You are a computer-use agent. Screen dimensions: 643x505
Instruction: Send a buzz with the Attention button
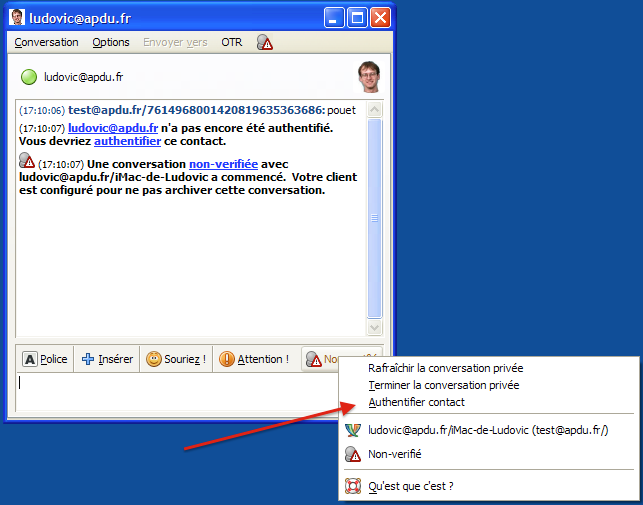254,359
